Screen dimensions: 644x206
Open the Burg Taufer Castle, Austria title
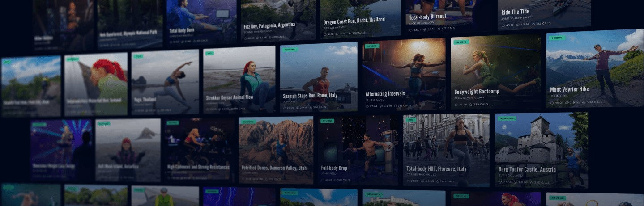click(x=527, y=169)
